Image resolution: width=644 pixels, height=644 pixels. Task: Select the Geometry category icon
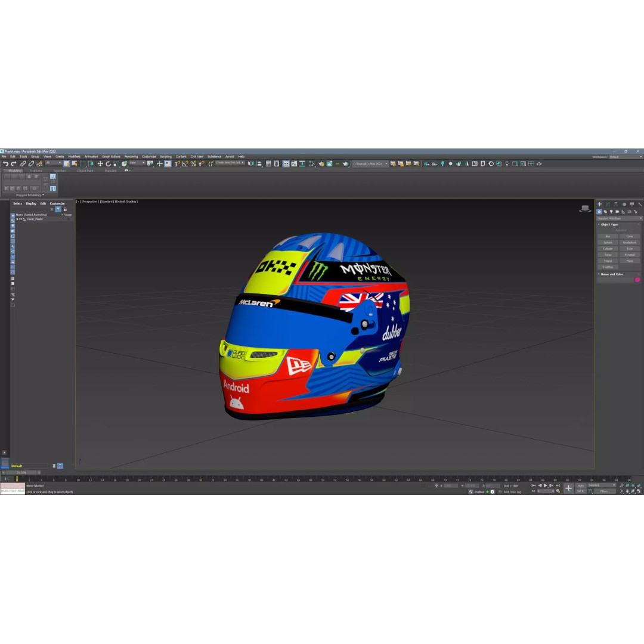(x=599, y=212)
